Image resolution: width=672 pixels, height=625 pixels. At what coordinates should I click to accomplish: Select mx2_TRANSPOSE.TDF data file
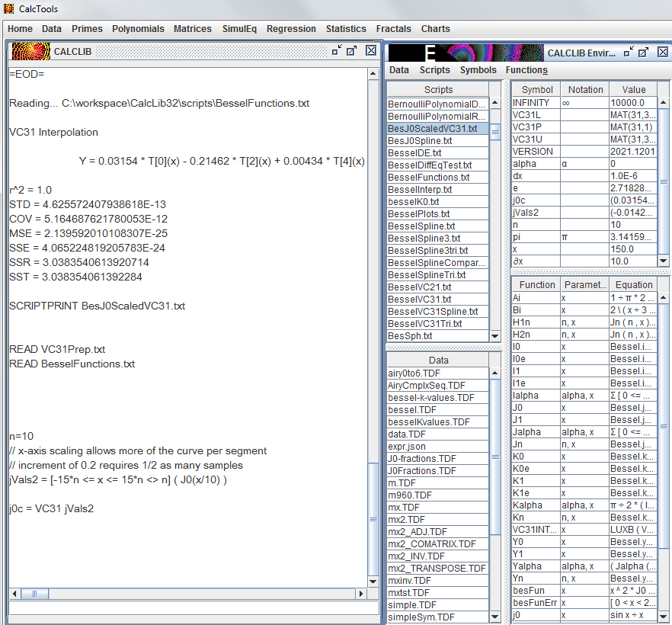[437, 569]
